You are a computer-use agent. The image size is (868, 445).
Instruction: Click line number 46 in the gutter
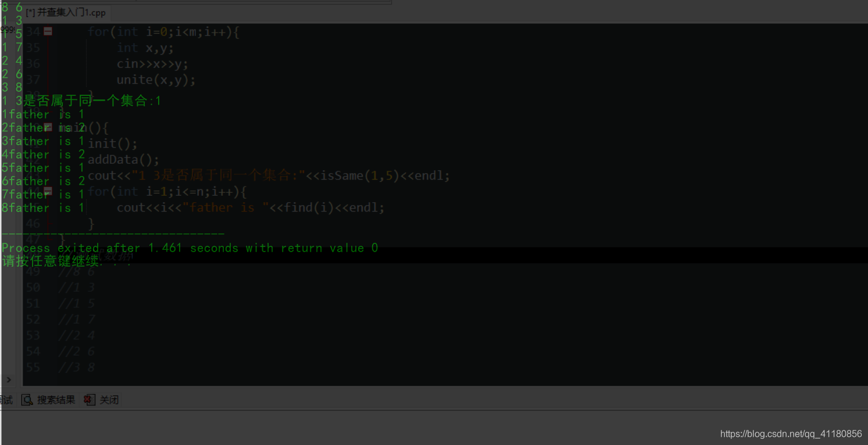33,223
